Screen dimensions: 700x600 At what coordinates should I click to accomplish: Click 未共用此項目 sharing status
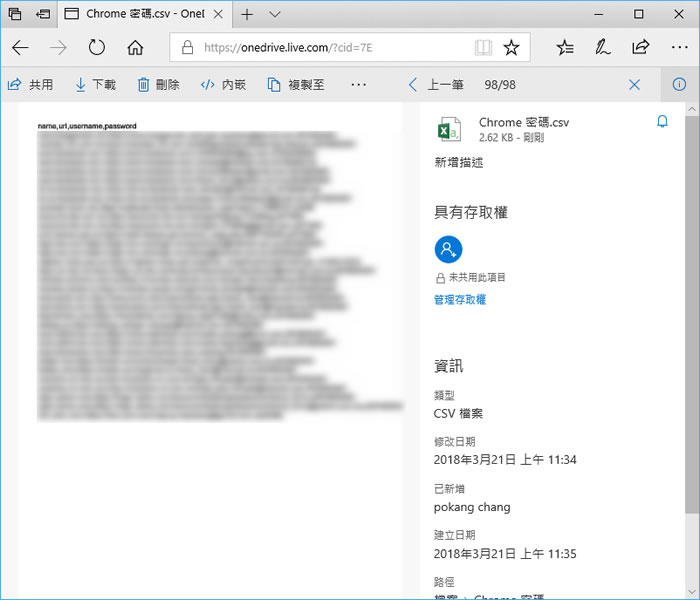(x=471, y=278)
